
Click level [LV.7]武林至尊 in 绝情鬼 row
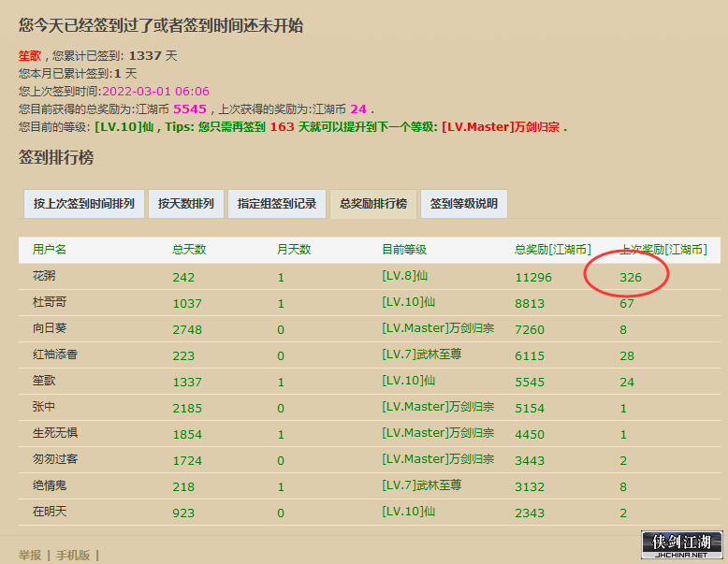(422, 485)
